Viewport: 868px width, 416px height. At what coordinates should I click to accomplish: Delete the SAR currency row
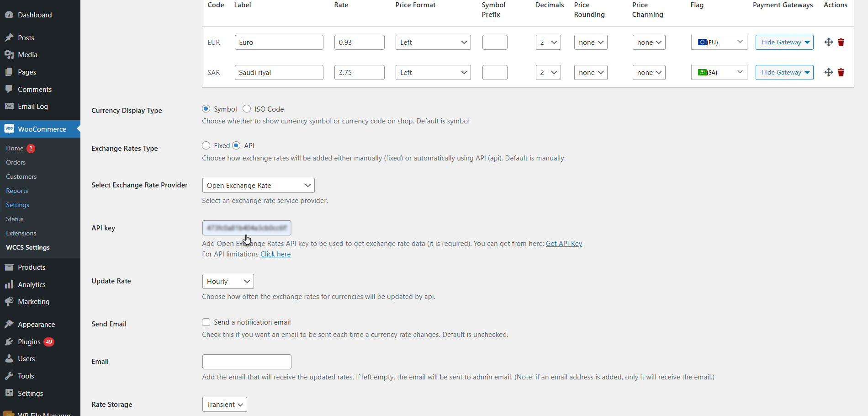click(x=841, y=72)
